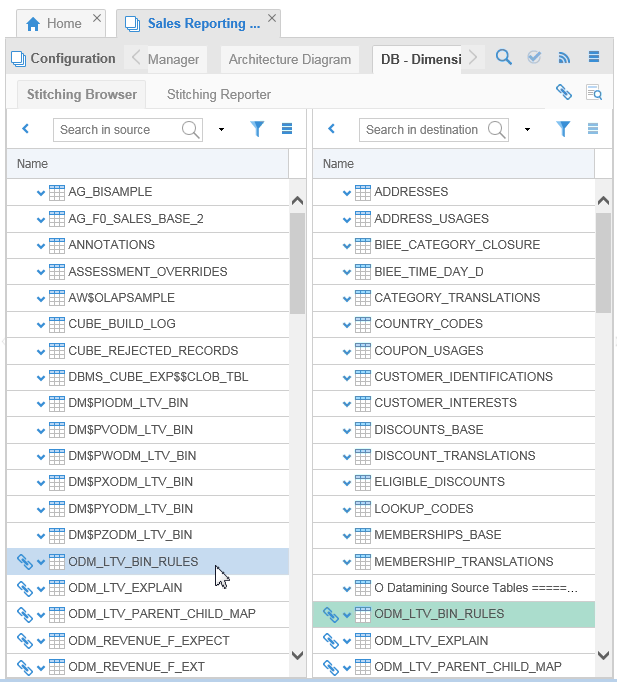Screen dimensions: 617x682
Task: Click link icon beside ODM_REVENUE_F_EXPECT
Action: click(x=25, y=641)
